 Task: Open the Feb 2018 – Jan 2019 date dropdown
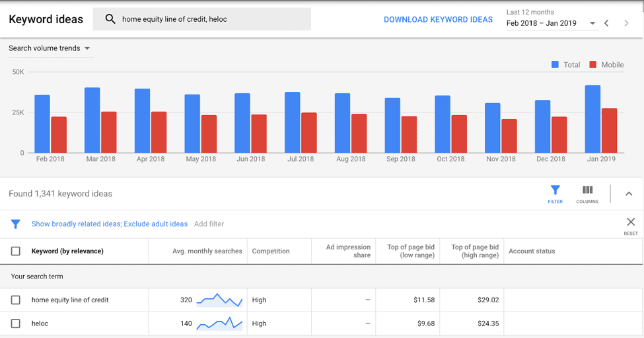(x=551, y=23)
